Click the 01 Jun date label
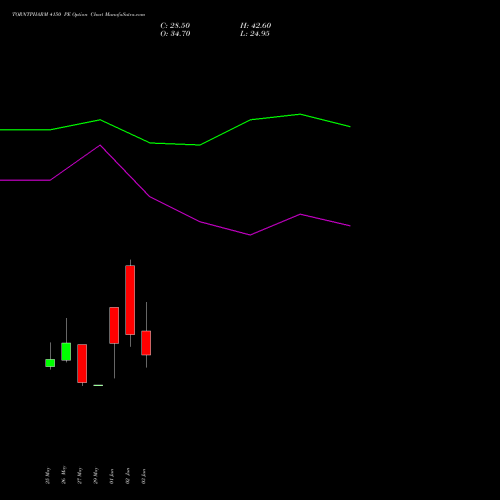 (112, 476)
